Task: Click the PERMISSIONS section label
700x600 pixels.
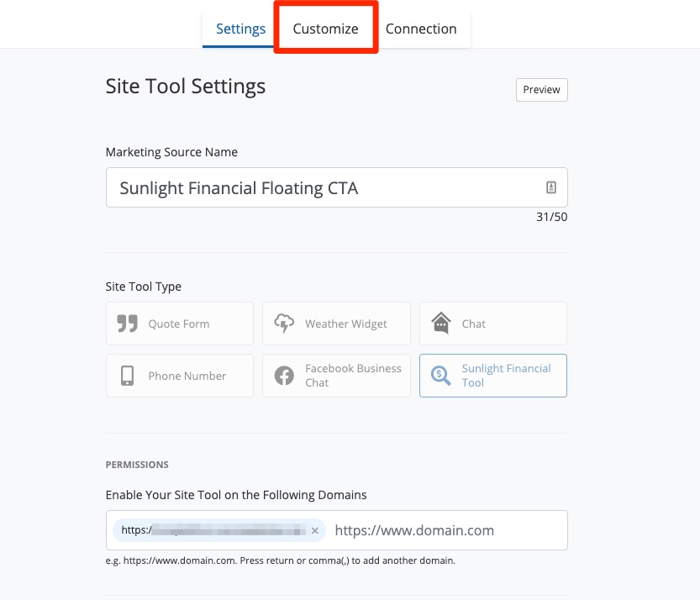Action: 137,465
